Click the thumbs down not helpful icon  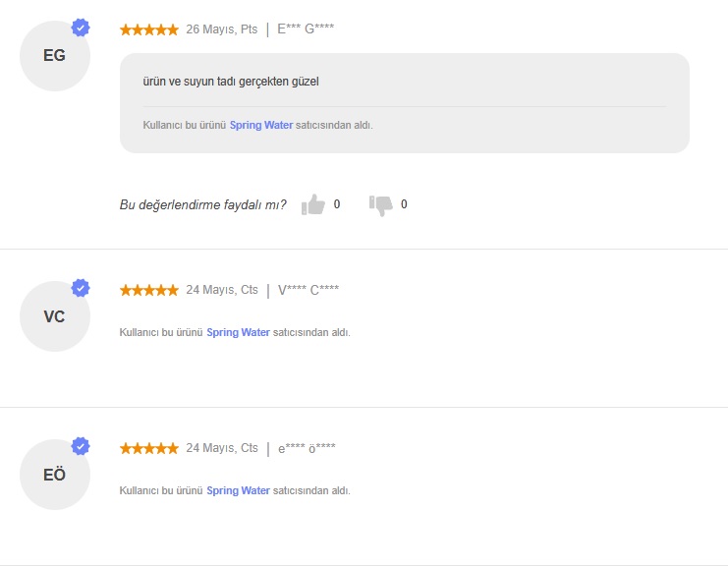click(381, 205)
